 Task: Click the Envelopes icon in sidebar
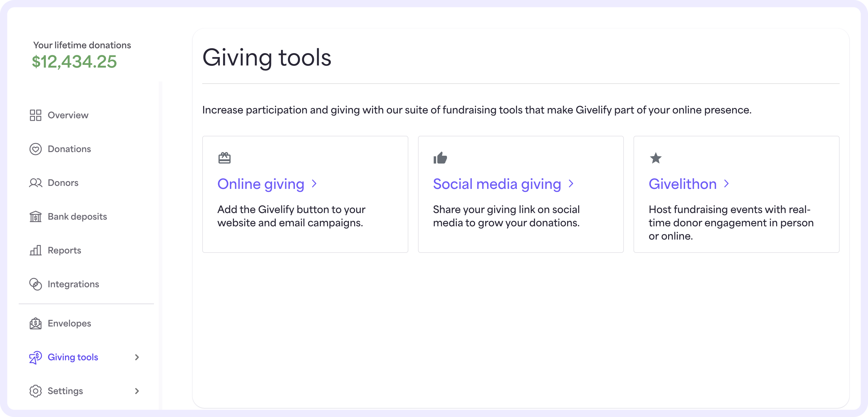(35, 323)
